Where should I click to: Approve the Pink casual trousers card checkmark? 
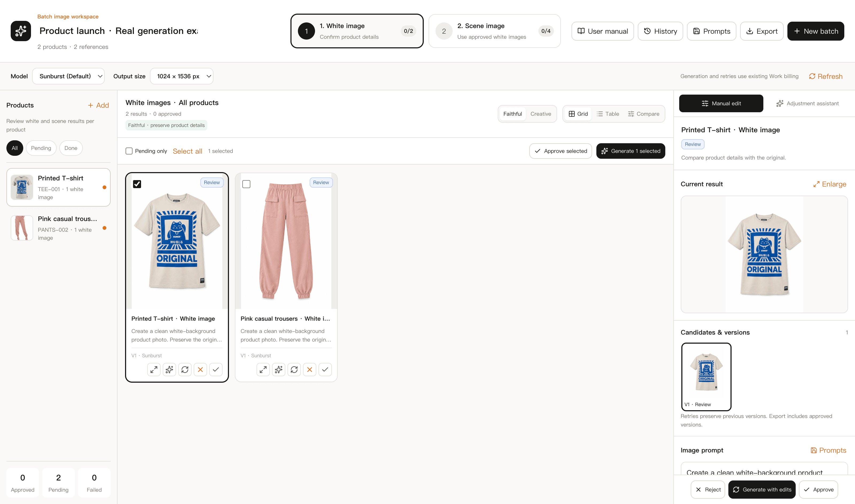(325, 370)
